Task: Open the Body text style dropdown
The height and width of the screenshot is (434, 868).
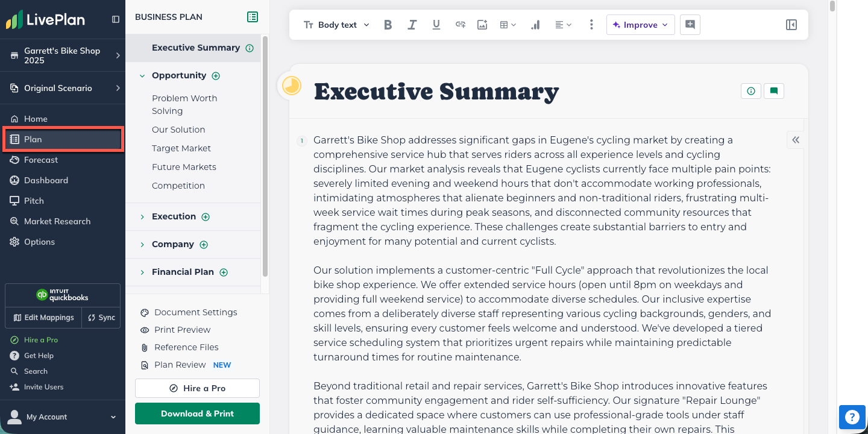Action: point(336,25)
